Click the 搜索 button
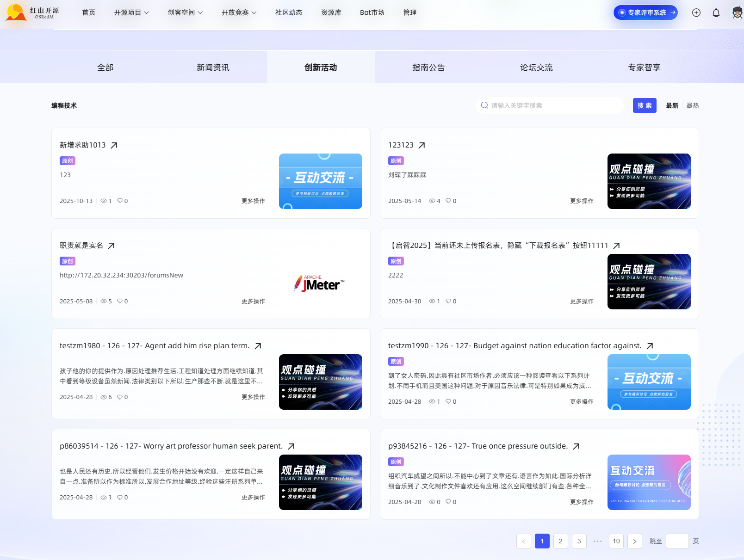 point(645,105)
